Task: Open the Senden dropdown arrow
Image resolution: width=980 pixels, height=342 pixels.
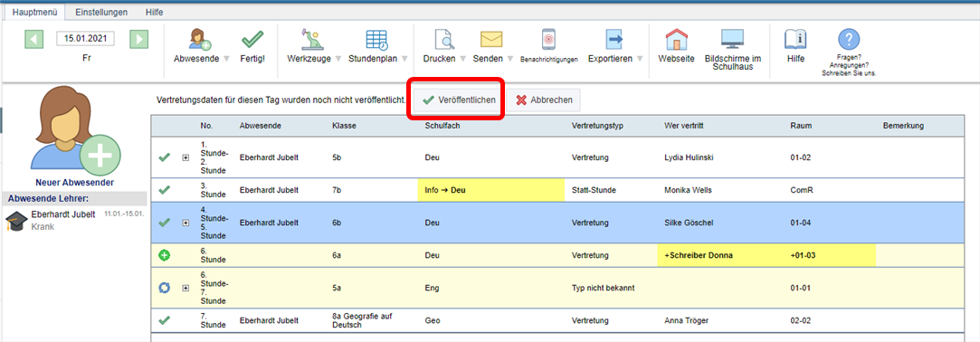Action: click(x=509, y=59)
